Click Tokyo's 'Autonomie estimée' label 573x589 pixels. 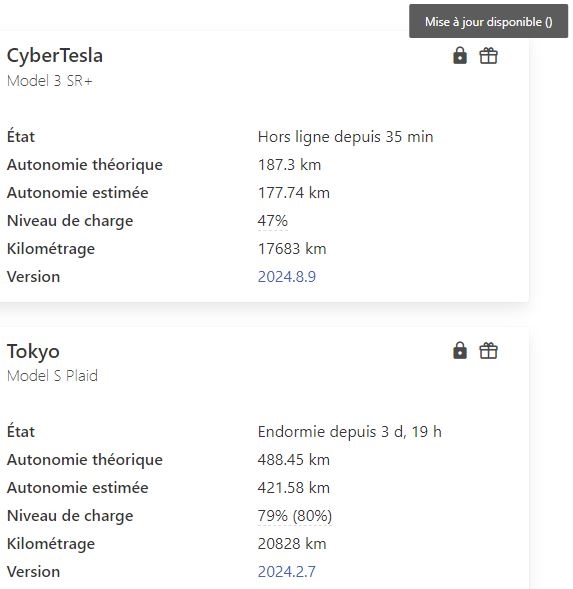78,488
